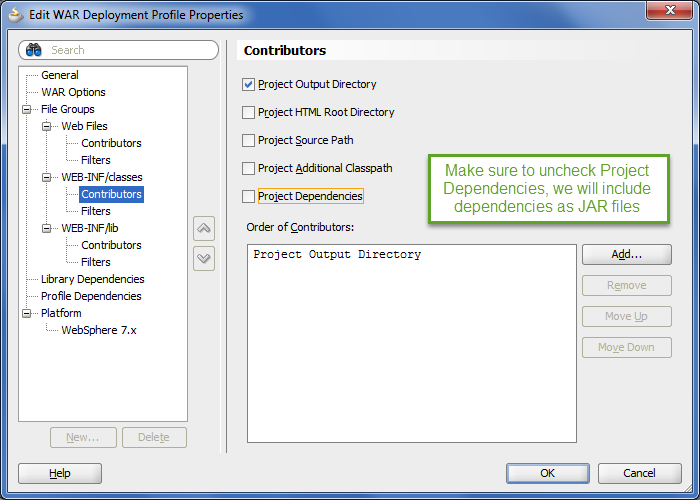700x500 pixels.
Task: Check the Project Source Path option
Action: tap(248, 141)
